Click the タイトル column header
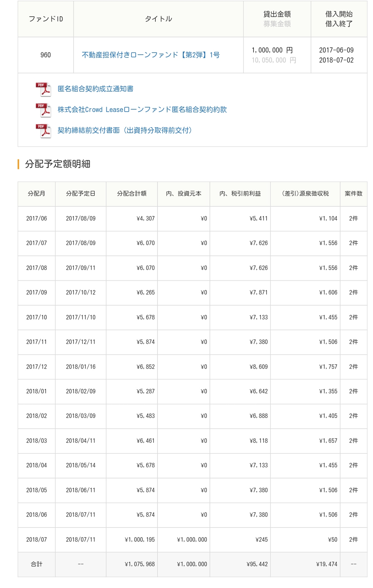The height and width of the screenshot is (588, 373). pos(158,19)
